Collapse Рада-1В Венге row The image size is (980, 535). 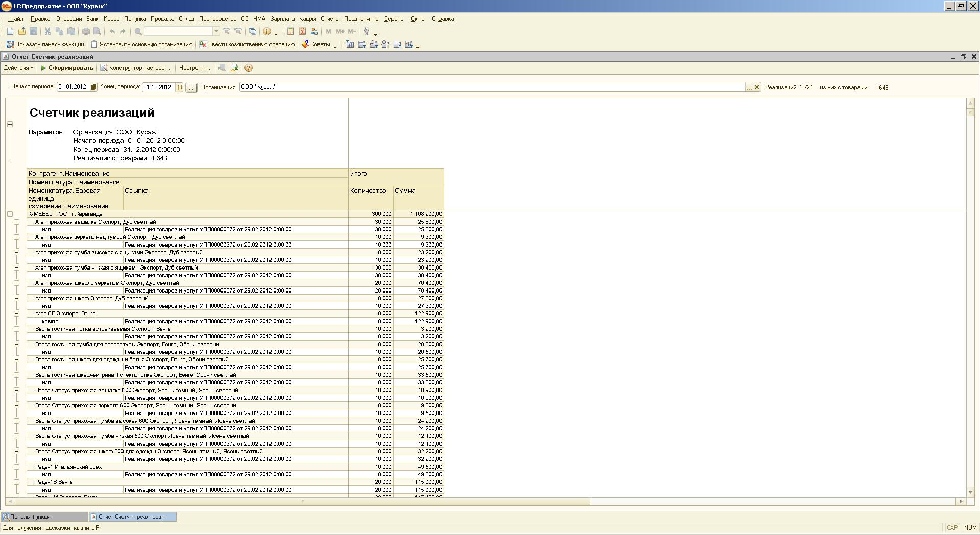tap(16, 482)
